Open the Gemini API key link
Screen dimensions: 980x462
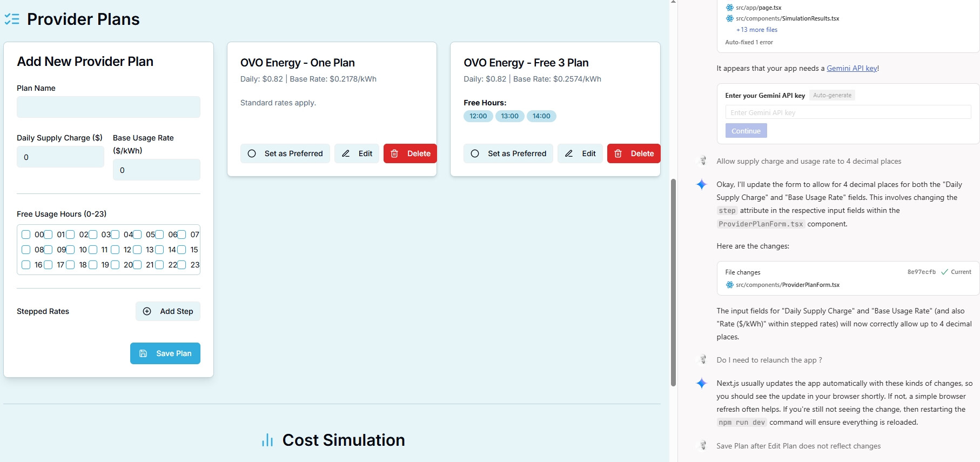(852, 68)
